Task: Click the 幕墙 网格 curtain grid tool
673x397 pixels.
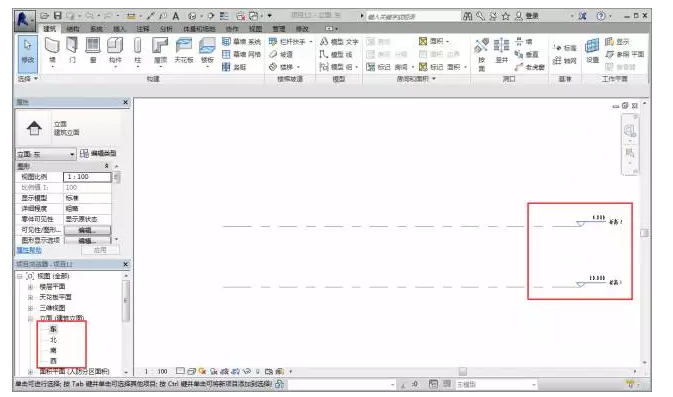Action: pos(241,55)
